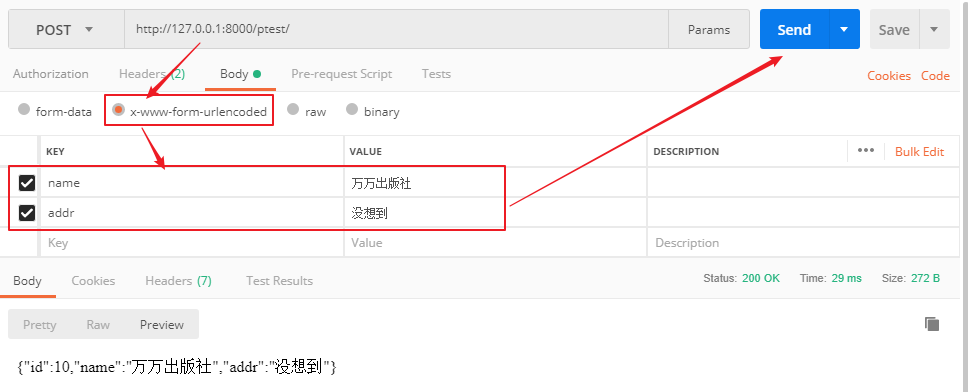The height and width of the screenshot is (392, 968).
Task: Click the empty Key placeholder field
Action: click(x=192, y=243)
